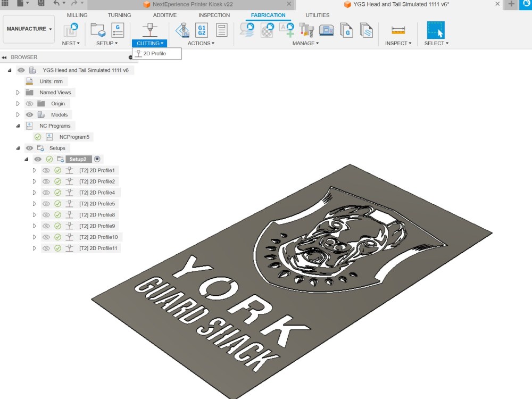
Task: Switch to the TURNING tab
Action: pos(119,15)
